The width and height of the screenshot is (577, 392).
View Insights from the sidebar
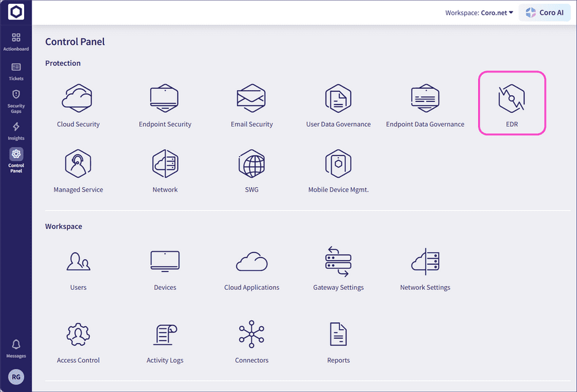click(x=16, y=131)
